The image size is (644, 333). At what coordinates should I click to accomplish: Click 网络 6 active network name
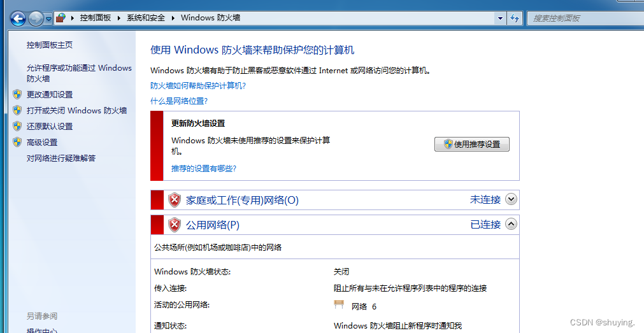pyautogui.click(x=364, y=306)
